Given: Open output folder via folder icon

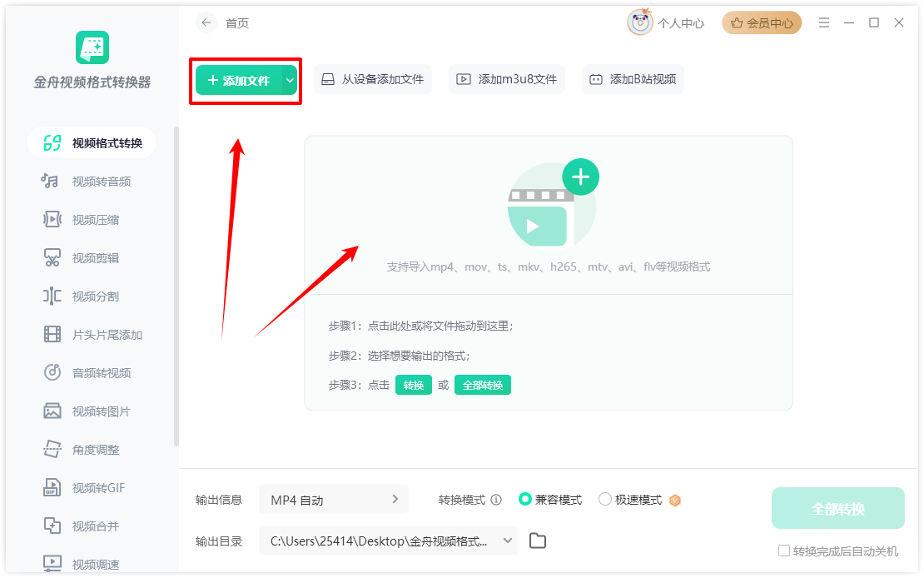Looking at the screenshot, I should [538, 541].
